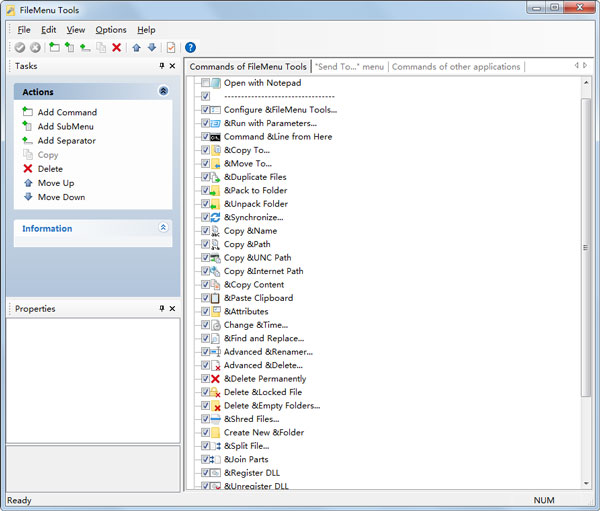Select the Change &Time... row

click(x=256, y=325)
